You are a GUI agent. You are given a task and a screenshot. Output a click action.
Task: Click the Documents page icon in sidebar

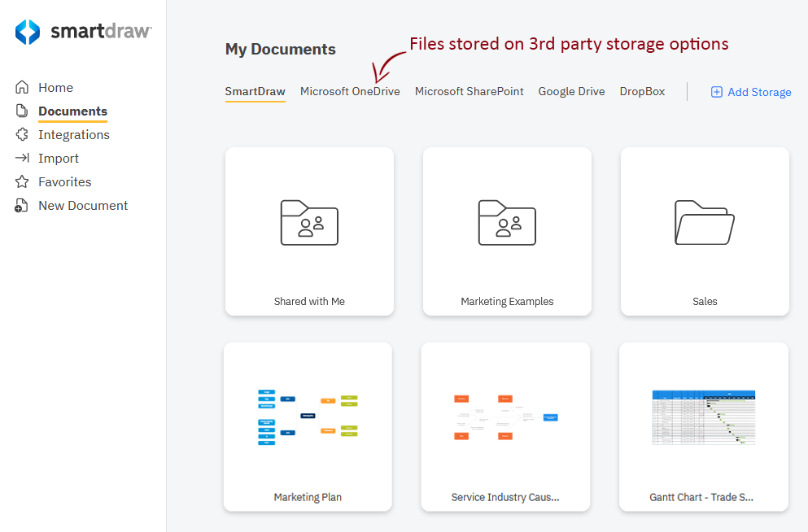(x=22, y=111)
